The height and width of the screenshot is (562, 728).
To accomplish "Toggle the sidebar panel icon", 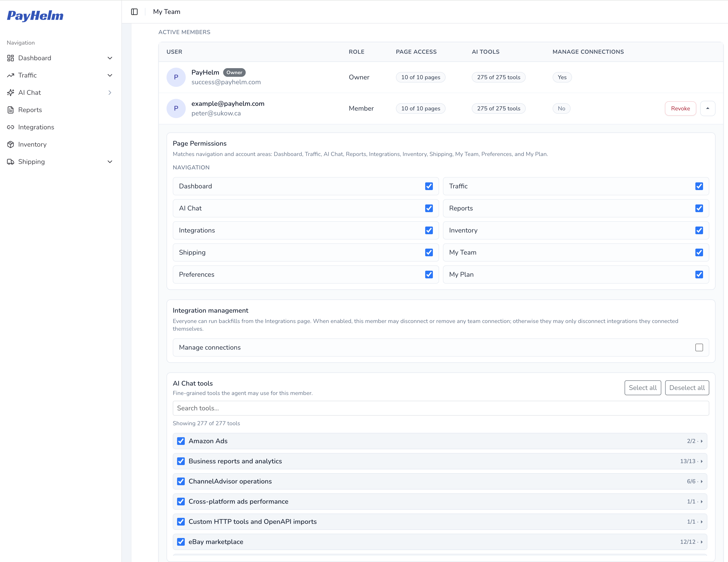I will [x=134, y=12].
